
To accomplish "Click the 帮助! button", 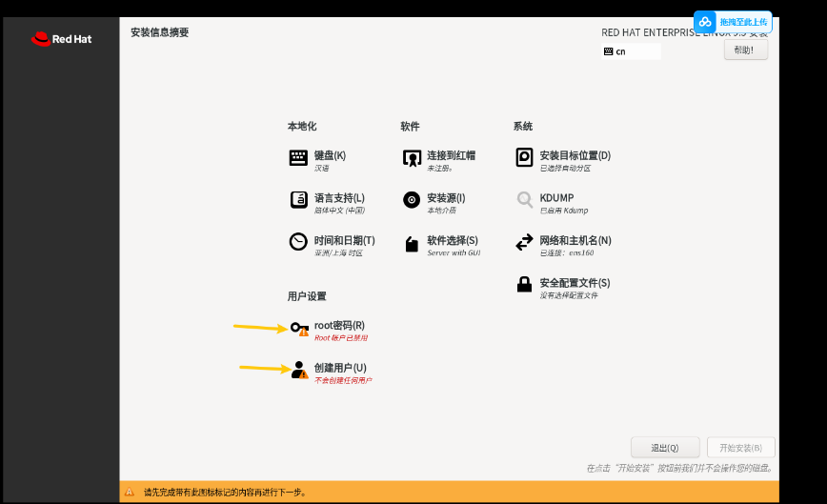I will 746,50.
